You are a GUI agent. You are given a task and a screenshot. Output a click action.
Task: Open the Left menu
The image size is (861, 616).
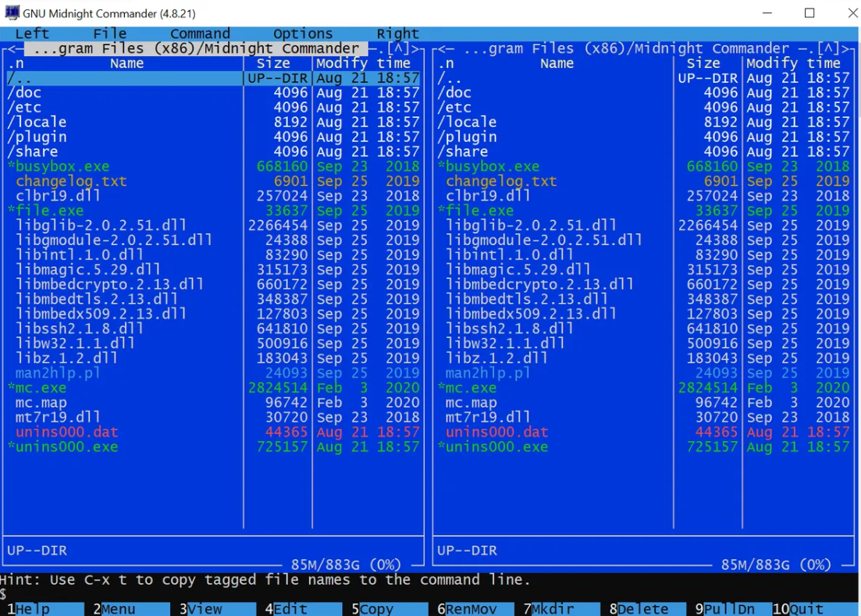click(33, 34)
